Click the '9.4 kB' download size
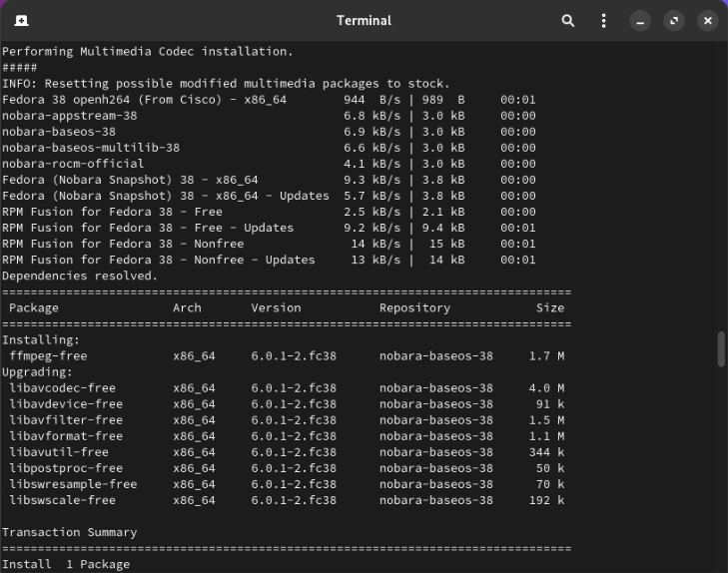This screenshot has width=728, height=573. point(443,228)
